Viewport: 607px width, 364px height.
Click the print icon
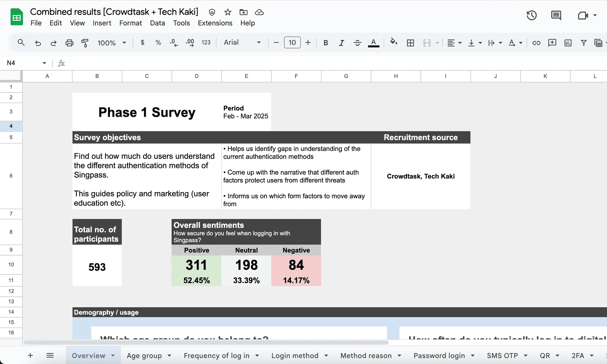click(69, 43)
